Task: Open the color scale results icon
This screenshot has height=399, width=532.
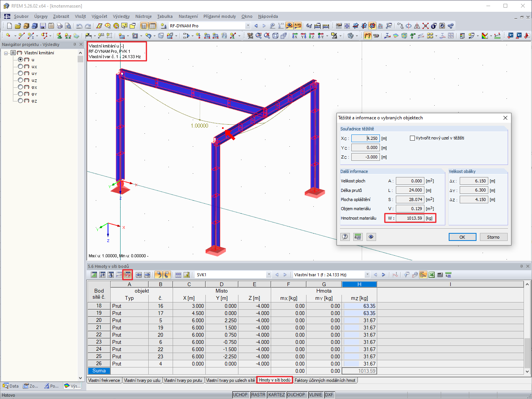Action: point(485,36)
